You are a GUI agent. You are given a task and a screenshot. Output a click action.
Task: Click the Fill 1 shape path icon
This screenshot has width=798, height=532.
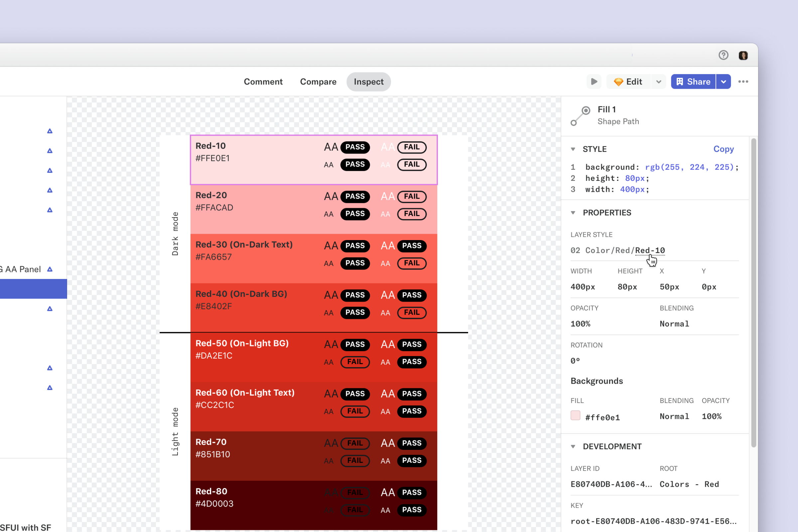pyautogui.click(x=580, y=116)
